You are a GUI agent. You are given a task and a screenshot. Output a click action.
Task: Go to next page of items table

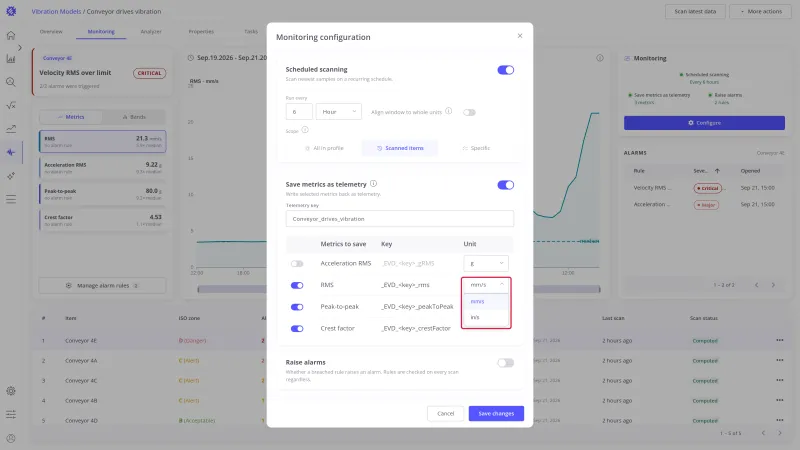click(780, 433)
